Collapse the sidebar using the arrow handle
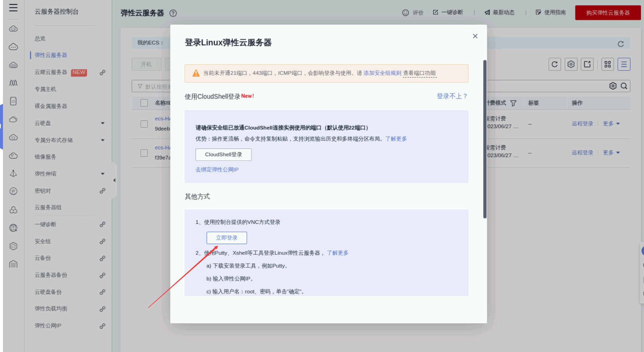 114,180
